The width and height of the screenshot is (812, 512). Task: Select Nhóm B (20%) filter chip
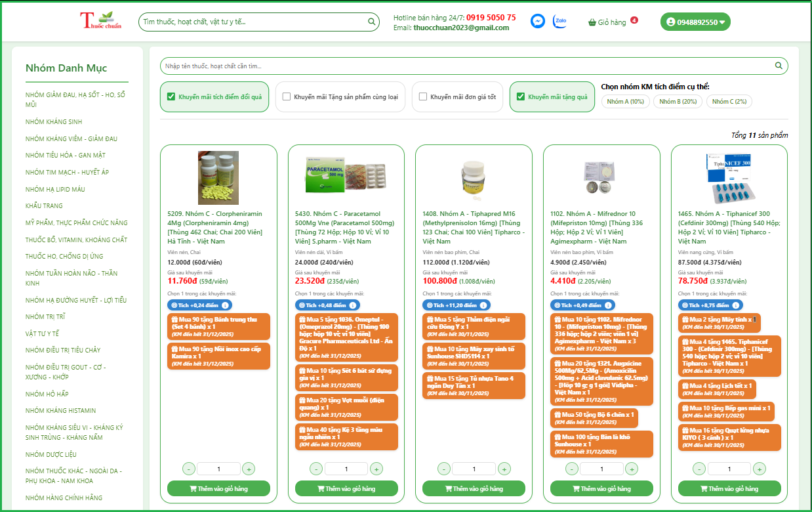(678, 102)
